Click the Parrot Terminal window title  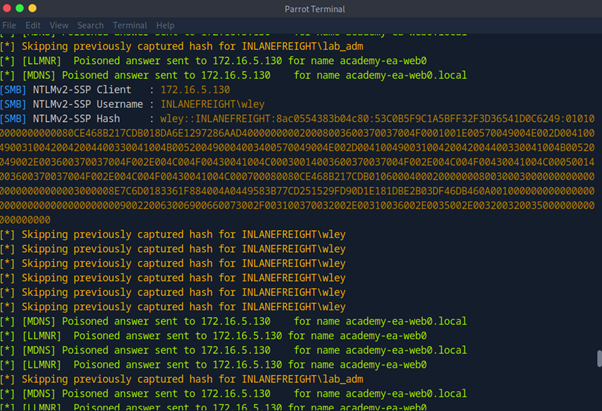coord(300,8)
